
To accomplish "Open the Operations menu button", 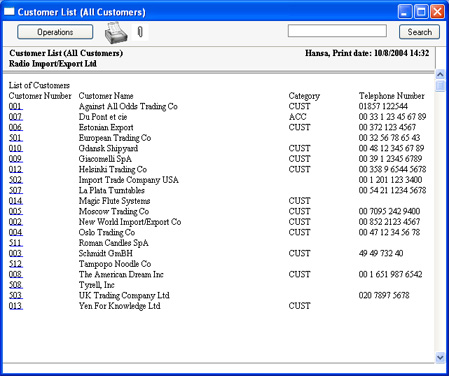I will [x=55, y=32].
